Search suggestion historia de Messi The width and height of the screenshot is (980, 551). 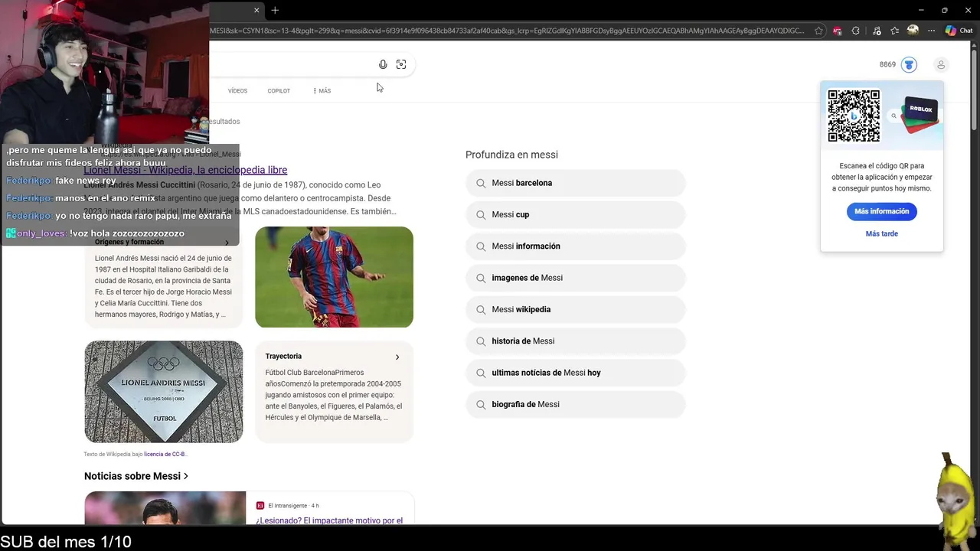coord(576,341)
